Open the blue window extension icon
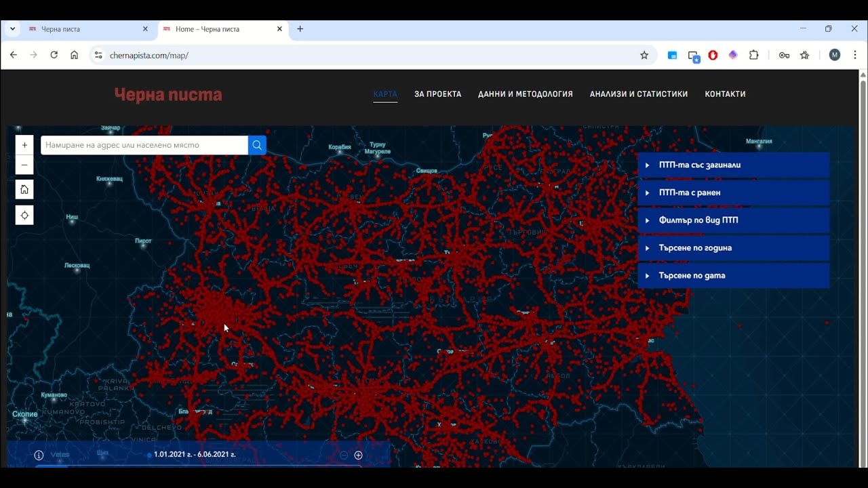 [x=672, y=56]
